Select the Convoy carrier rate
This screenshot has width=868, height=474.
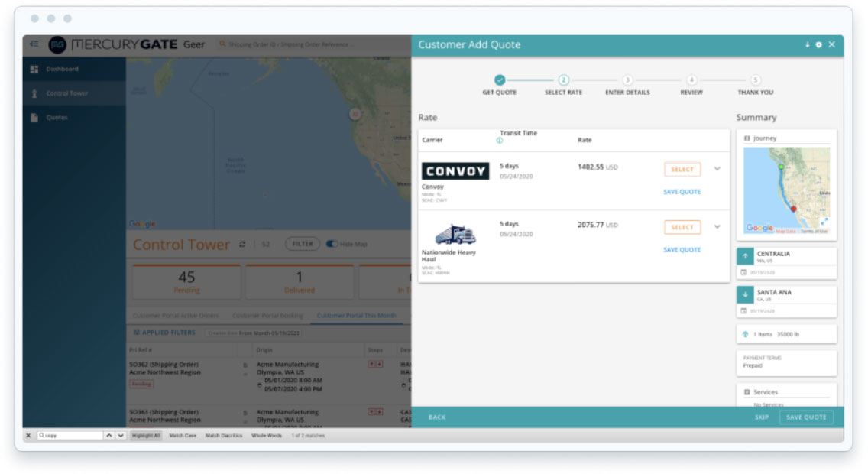coord(682,170)
